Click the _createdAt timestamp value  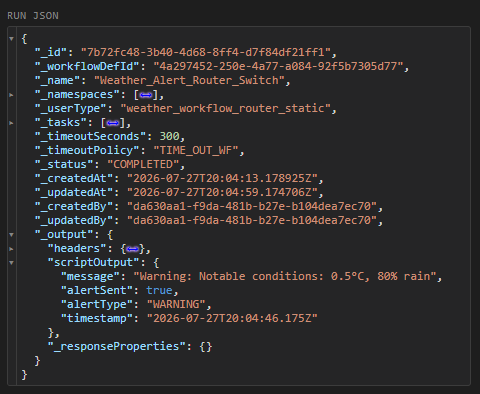pos(222,178)
